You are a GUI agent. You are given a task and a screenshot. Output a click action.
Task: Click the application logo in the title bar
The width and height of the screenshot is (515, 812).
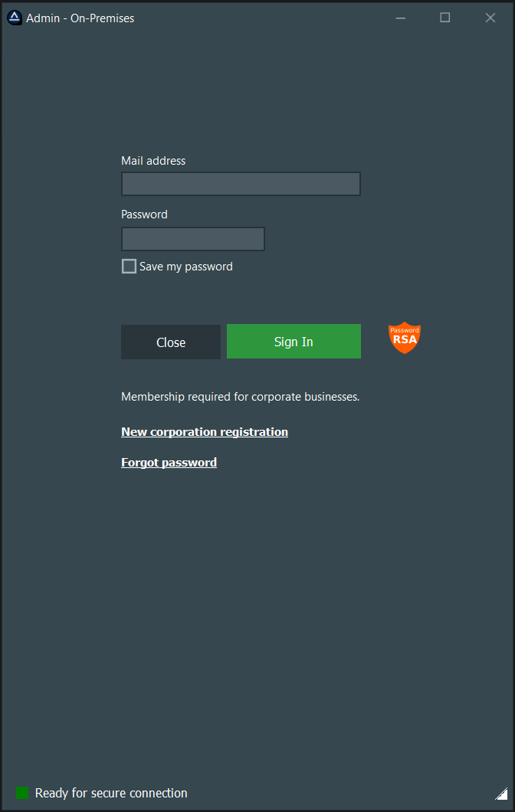pos(15,17)
